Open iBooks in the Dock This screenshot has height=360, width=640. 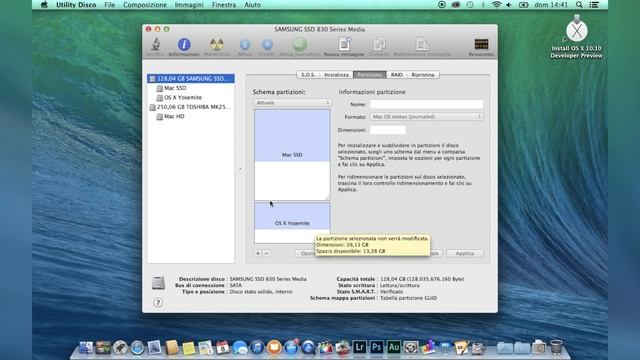pyautogui.click(x=274, y=348)
